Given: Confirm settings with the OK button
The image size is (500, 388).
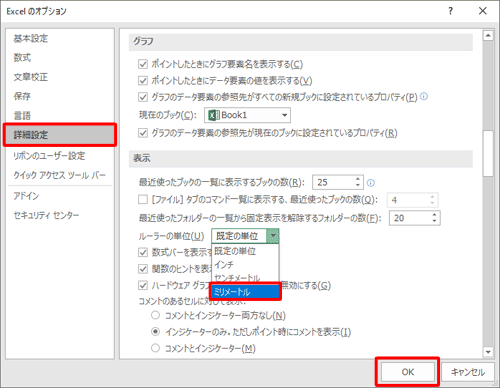Looking at the screenshot, I should 408,372.
